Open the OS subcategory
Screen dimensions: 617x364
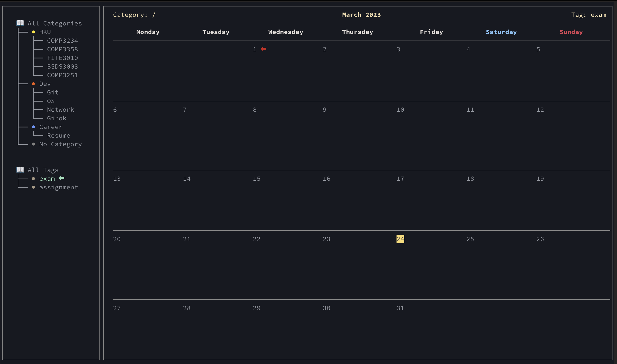click(x=51, y=101)
